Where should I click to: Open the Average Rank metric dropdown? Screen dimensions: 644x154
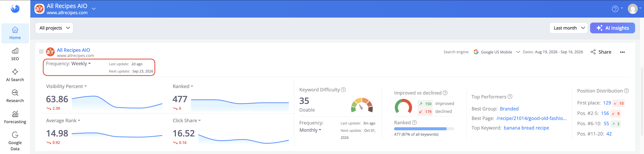(63, 120)
